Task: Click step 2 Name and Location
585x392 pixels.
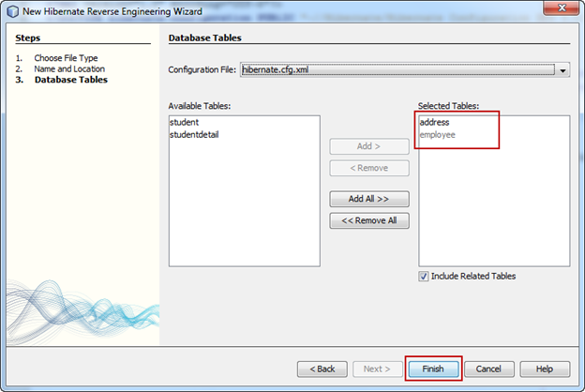Action: pos(69,69)
